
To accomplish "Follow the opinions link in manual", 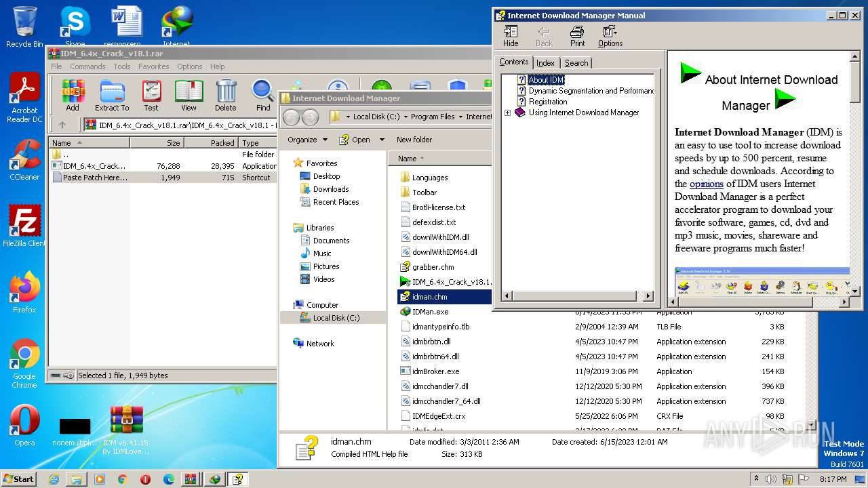I will [707, 184].
